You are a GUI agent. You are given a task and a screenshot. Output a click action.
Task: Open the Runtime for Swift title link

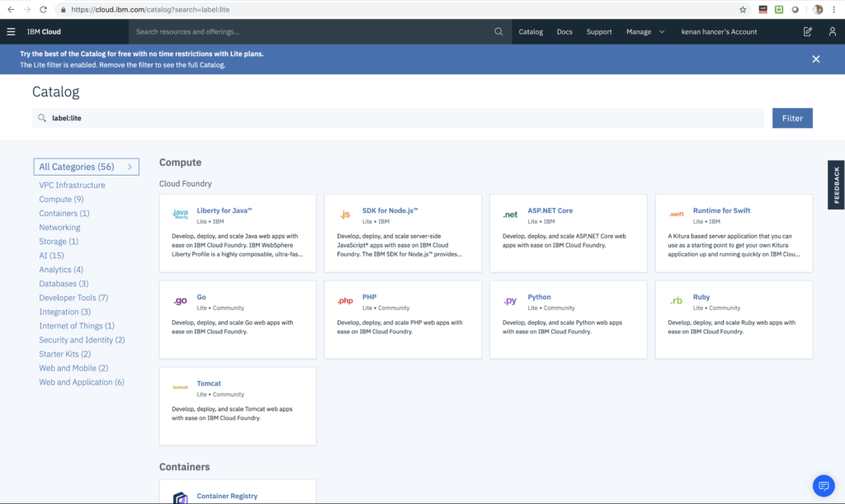[x=721, y=210]
